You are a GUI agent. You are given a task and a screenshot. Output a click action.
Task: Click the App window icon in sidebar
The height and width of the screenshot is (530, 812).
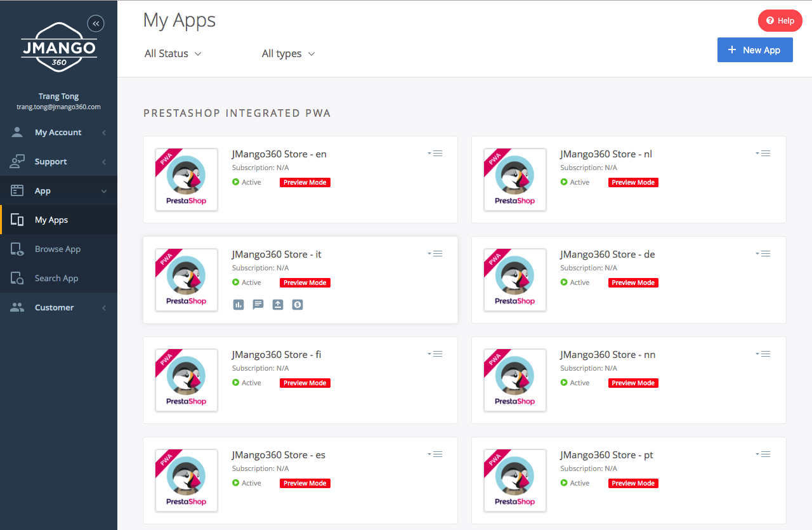click(x=17, y=190)
